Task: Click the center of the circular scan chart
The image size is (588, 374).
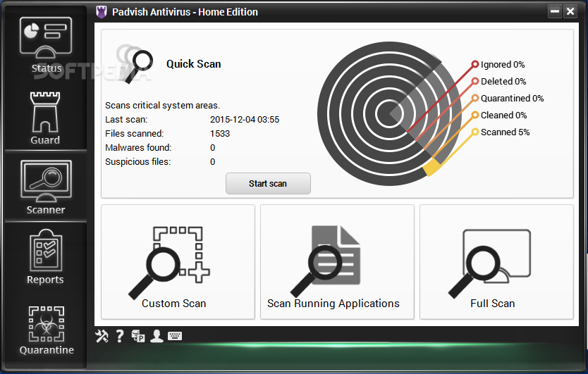Action: pos(389,113)
